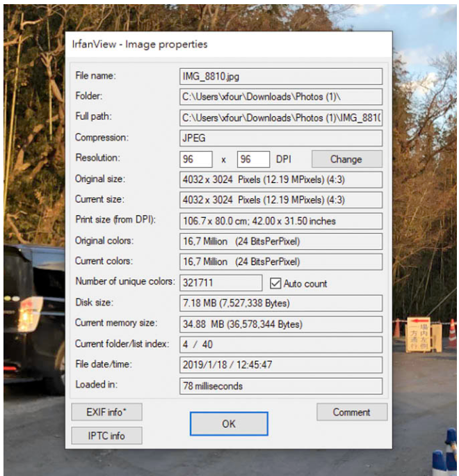Screen dimensions: 459x476
Task: Click the OK button
Action: pos(229,423)
